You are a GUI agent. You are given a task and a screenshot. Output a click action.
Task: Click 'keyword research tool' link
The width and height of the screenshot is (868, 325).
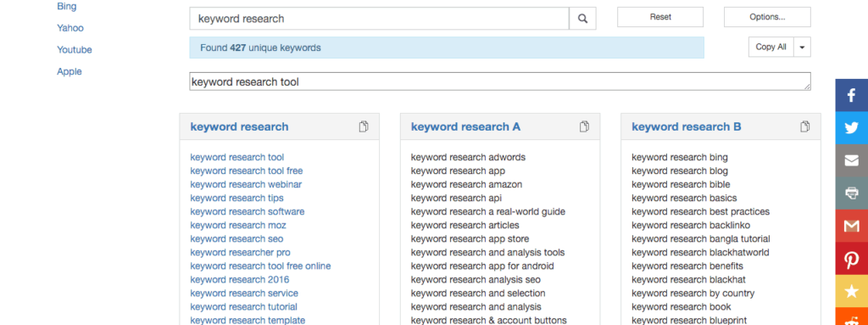[x=237, y=157]
